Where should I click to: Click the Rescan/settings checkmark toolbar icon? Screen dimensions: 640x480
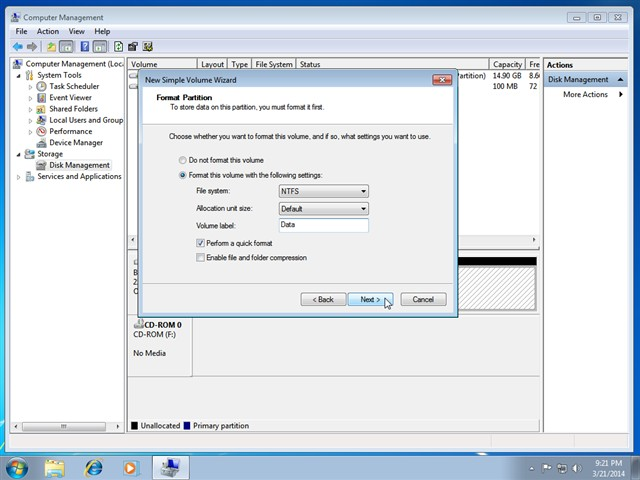tap(147, 47)
